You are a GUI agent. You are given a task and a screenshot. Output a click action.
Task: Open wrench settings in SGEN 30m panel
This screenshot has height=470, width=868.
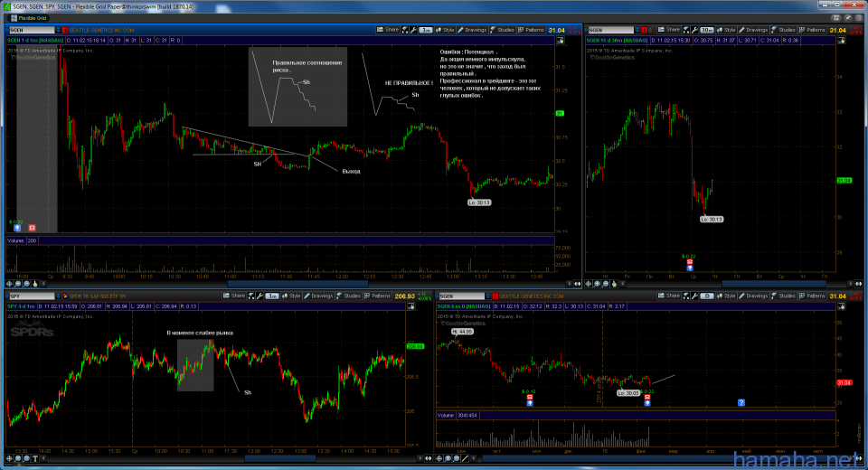tap(694, 30)
